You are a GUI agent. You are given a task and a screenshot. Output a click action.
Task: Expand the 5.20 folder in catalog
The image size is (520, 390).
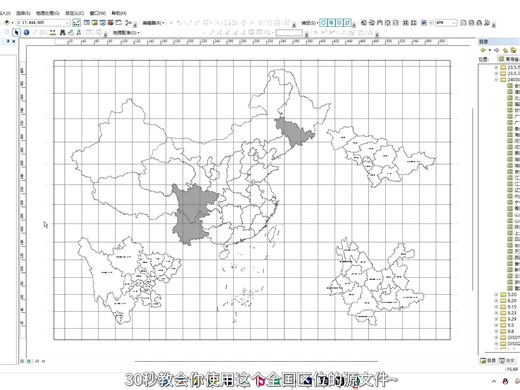496,295
